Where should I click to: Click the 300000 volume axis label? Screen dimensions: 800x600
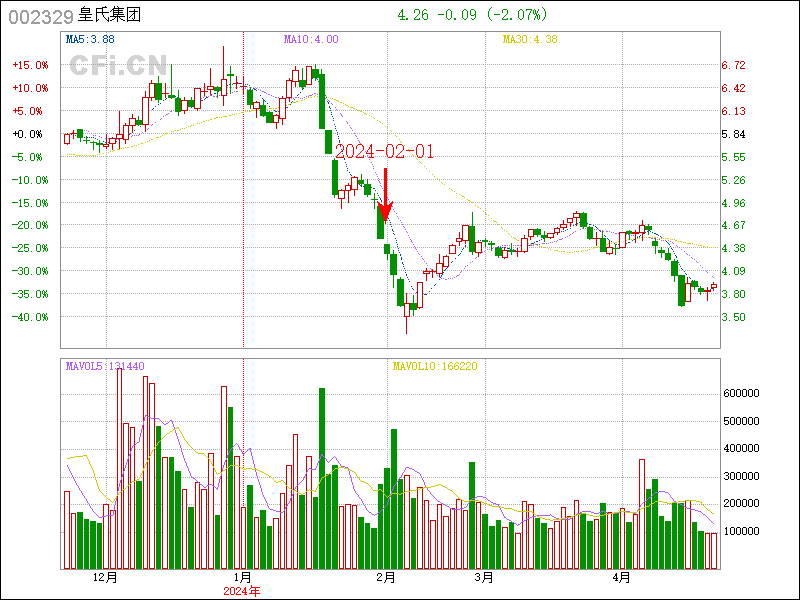coord(741,477)
